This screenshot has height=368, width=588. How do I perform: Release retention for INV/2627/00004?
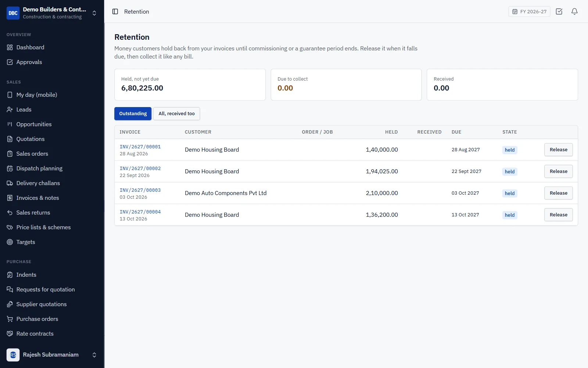[x=558, y=215]
